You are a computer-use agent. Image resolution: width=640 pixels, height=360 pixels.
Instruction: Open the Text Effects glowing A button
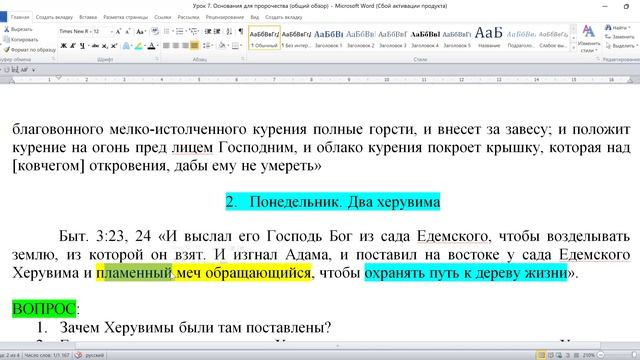point(126,46)
